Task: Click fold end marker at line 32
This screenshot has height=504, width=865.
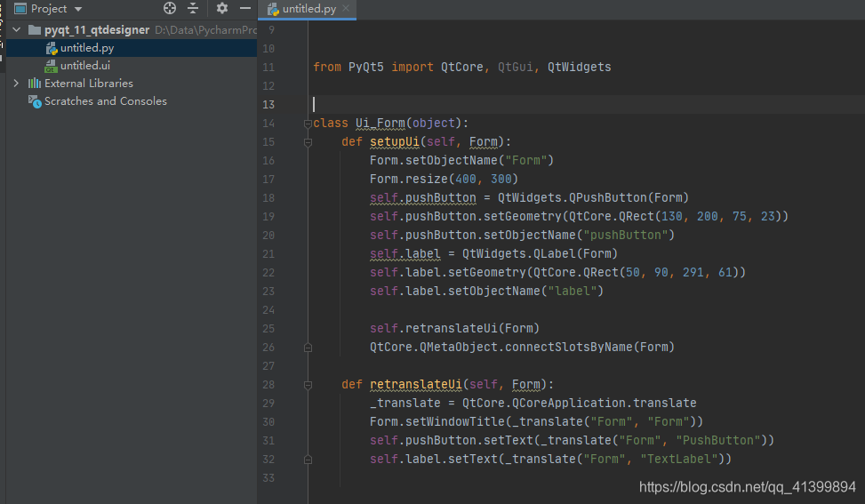Action: point(308,460)
